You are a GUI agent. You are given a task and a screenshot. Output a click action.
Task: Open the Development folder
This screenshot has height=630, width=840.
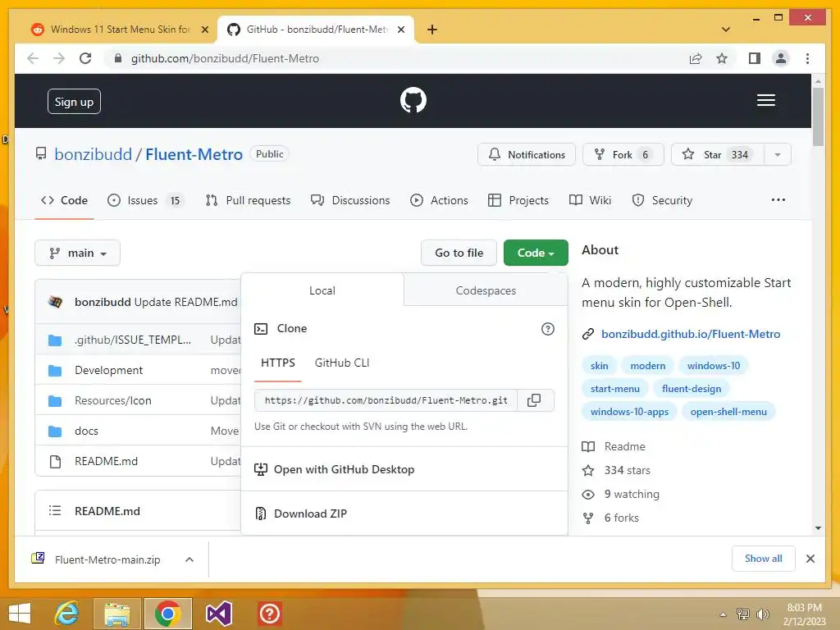click(109, 370)
